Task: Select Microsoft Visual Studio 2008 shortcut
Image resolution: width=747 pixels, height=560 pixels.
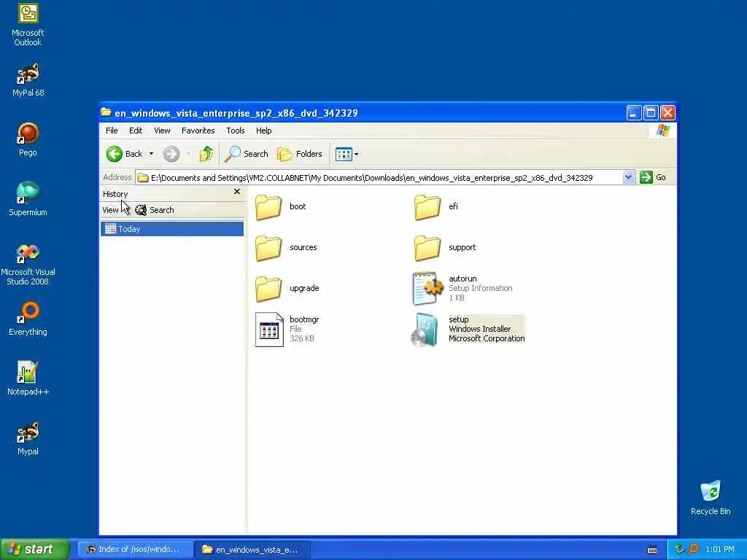Action: pyautogui.click(x=28, y=264)
